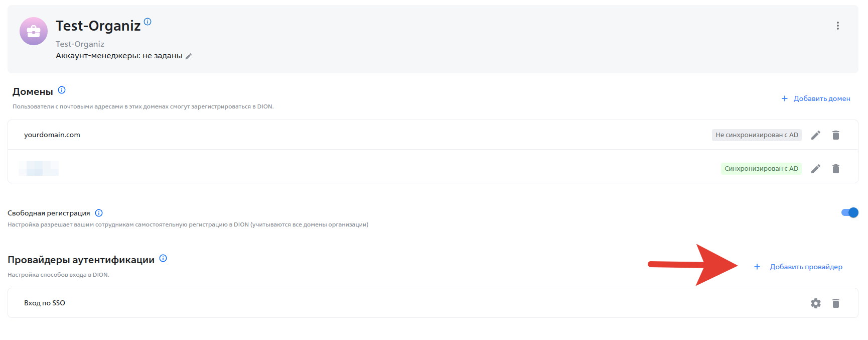Select the yourdomain.com domain name

(52, 135)
